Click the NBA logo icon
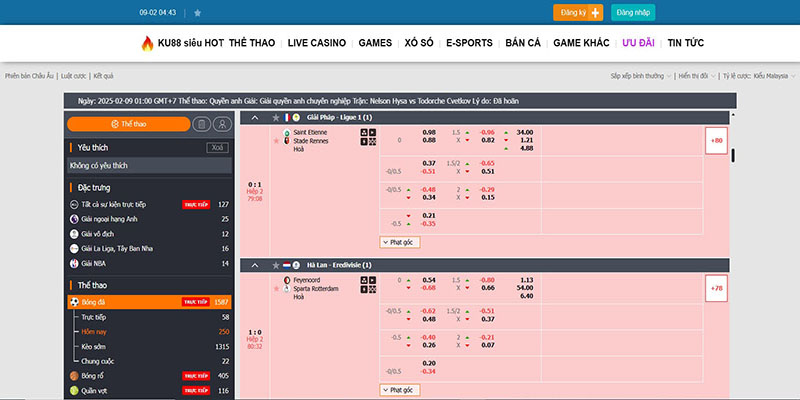The width and height of the screenshot is (800, 400). click(x=74, y=263)
